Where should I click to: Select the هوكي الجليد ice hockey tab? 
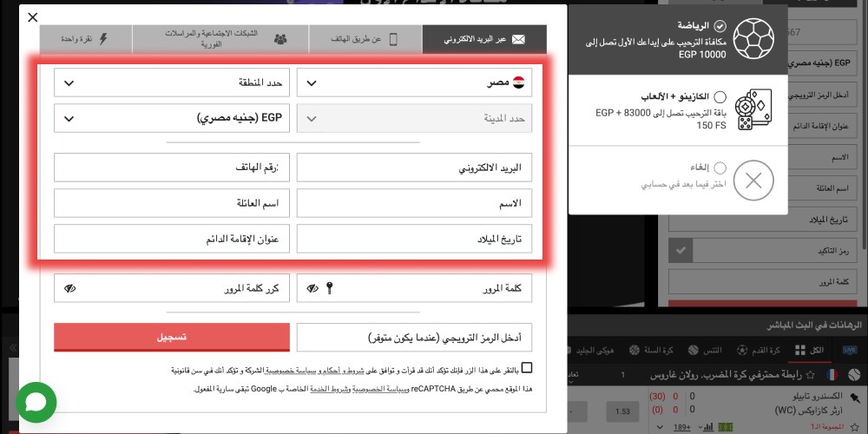point(591,350)
